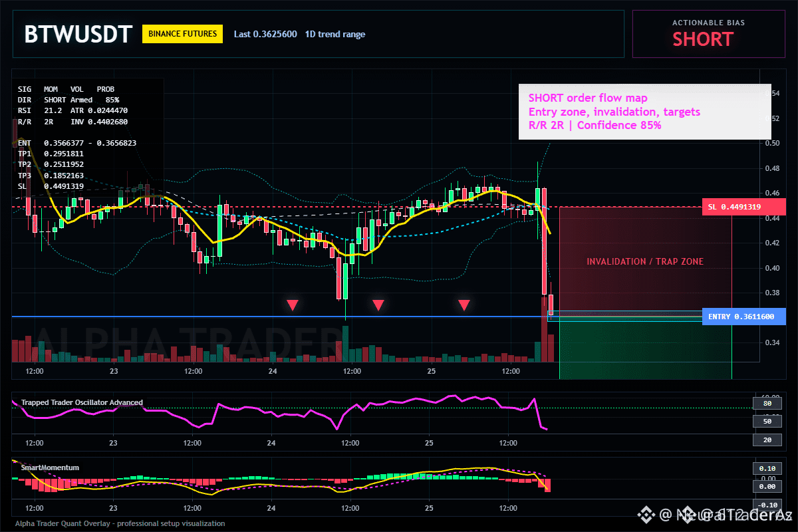Click the Trapped Trader Oscillator Advanced title

coord(82,402)
